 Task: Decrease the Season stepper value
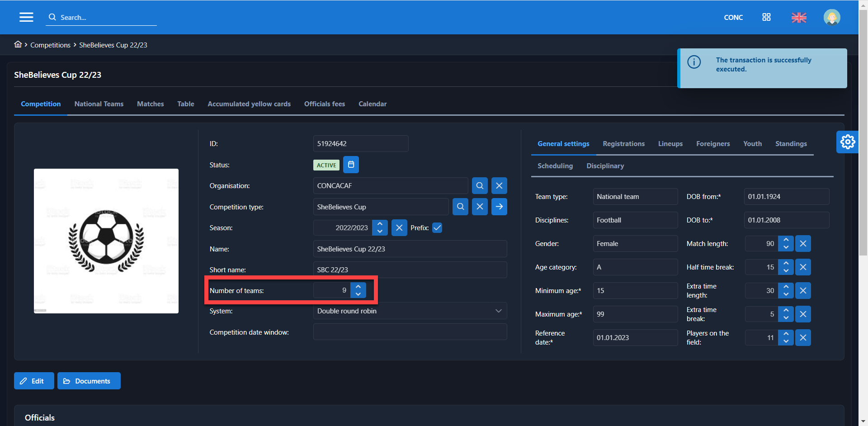380,232
